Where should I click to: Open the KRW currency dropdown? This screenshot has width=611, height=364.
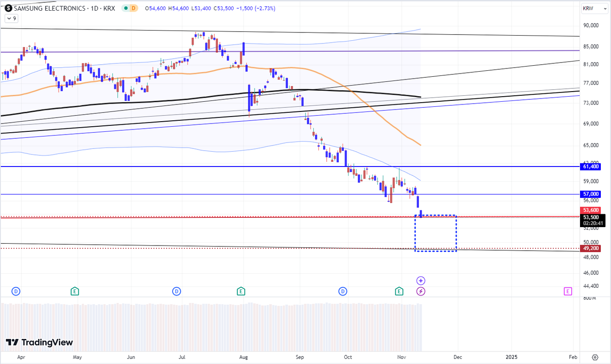tap(595, 8)
